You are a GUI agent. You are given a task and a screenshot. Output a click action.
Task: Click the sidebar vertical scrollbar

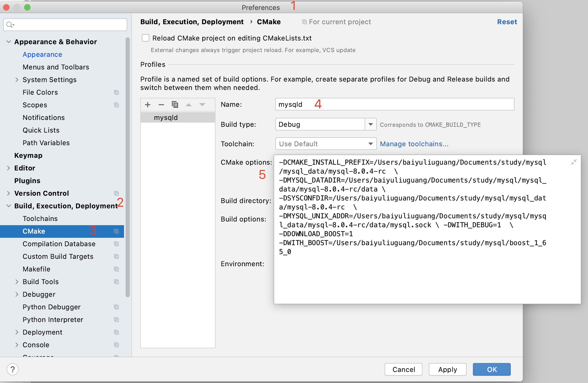[128, 167]
